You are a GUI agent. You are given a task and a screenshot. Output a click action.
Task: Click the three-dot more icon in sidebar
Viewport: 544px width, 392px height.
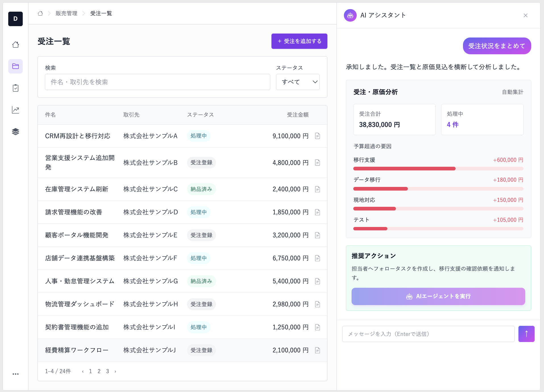coord(16,374)
